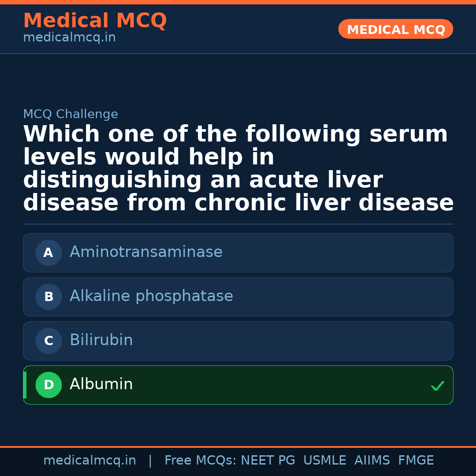
Task: Open the medicalmcq.in link in the footer
Action: [89, 461]
